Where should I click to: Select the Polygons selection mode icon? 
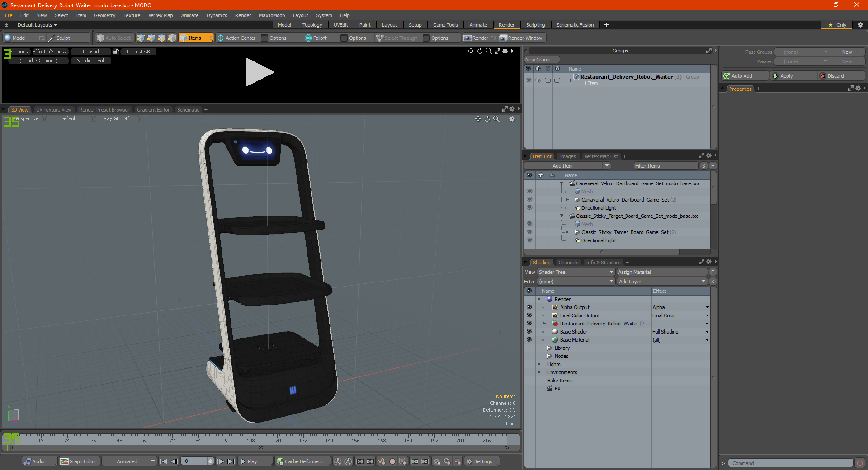point(161,38)
